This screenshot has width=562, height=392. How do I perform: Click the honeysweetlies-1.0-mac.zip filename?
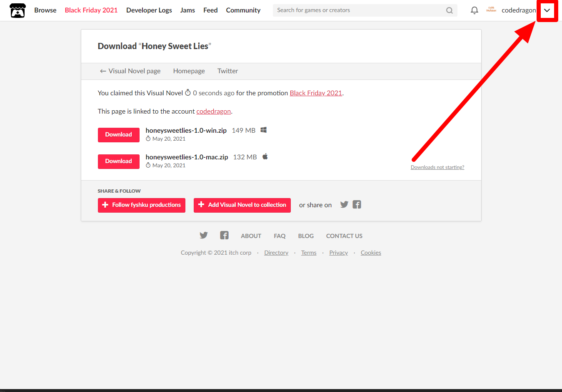pyautogui.click(x=187, y=157)
